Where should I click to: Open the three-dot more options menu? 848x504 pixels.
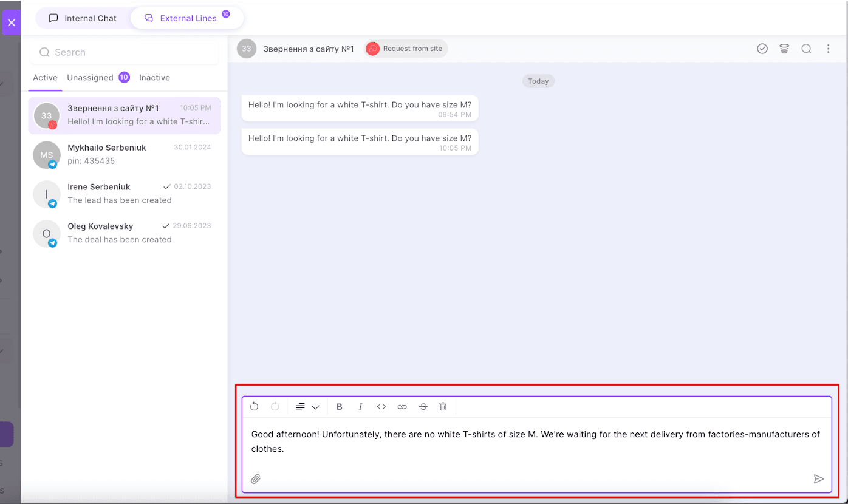pyautogui.click(x=828, y=49)
